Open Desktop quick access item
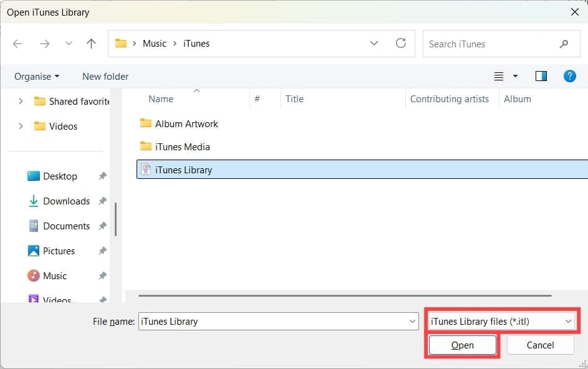Image resolution: width=588 pixels, height=369 pixels. [x=52, y=176]
